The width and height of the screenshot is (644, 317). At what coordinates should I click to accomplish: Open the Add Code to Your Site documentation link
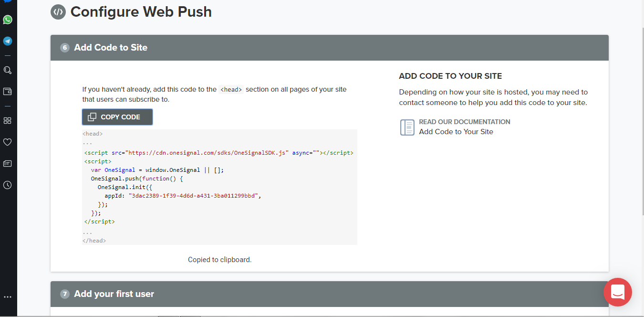(456, 132)
